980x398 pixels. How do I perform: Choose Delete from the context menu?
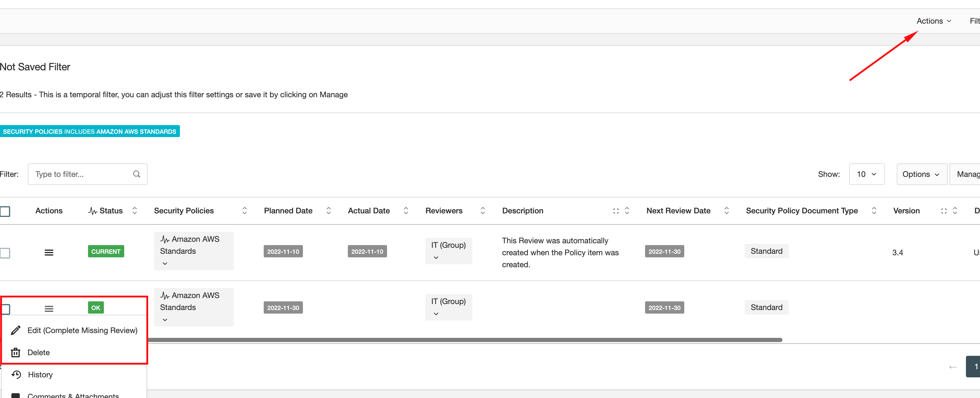[x=38, y=352]
